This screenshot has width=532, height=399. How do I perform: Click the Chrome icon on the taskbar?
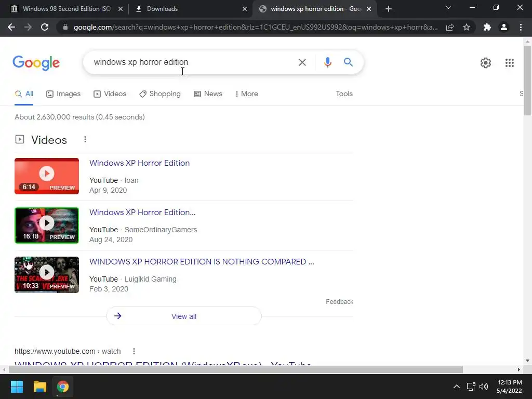click(62, 387)
